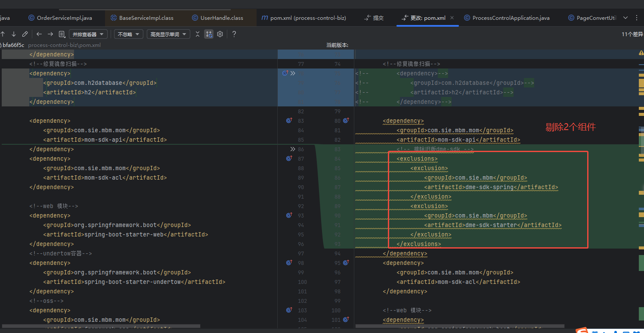Click the warning indicator in right gutter
The width and height of the screenshot is (644, 333).
(641, 53)
